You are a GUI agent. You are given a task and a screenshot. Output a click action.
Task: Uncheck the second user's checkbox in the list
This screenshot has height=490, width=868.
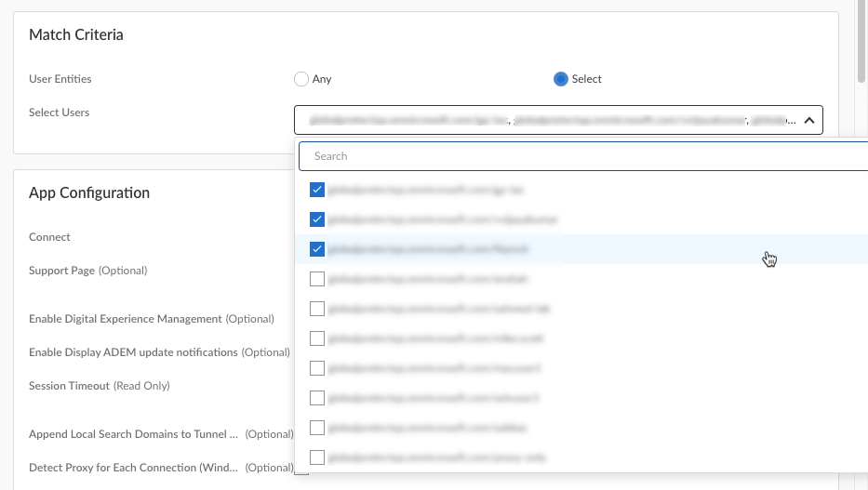click(x=317, y=219)
